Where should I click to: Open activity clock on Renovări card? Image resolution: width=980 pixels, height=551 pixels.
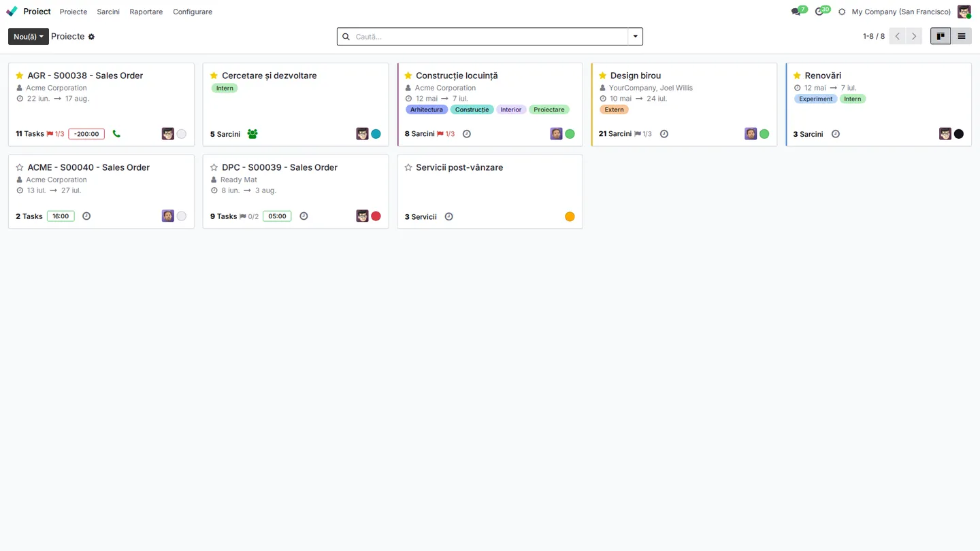[x=836, y=134]
